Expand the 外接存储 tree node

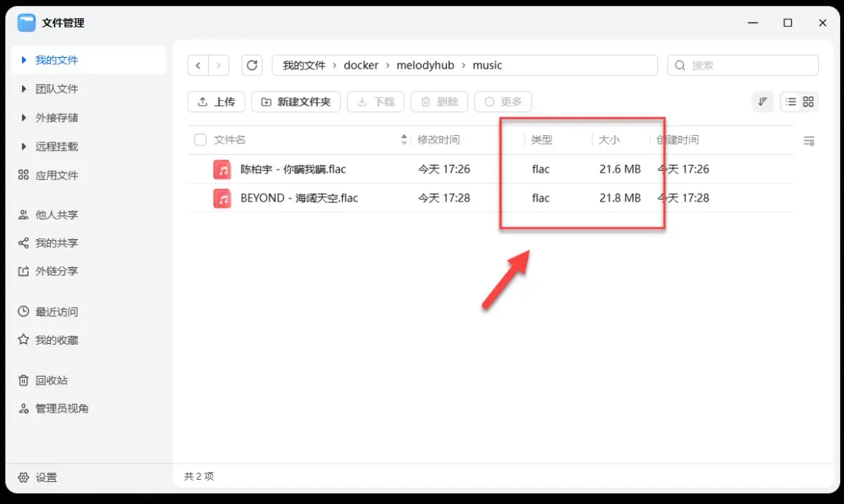tap(23, 118)
